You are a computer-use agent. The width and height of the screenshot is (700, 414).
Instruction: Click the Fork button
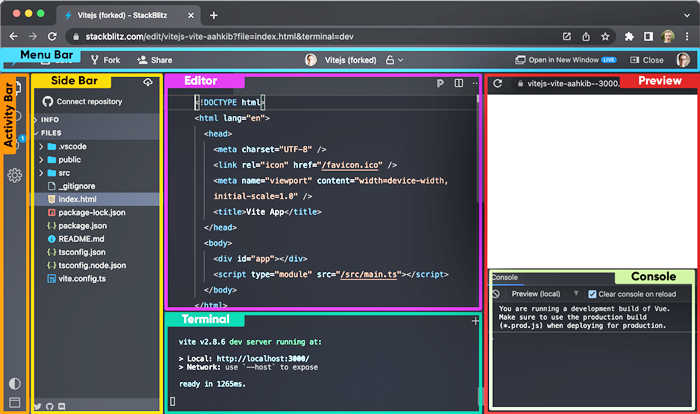[105, 60]
